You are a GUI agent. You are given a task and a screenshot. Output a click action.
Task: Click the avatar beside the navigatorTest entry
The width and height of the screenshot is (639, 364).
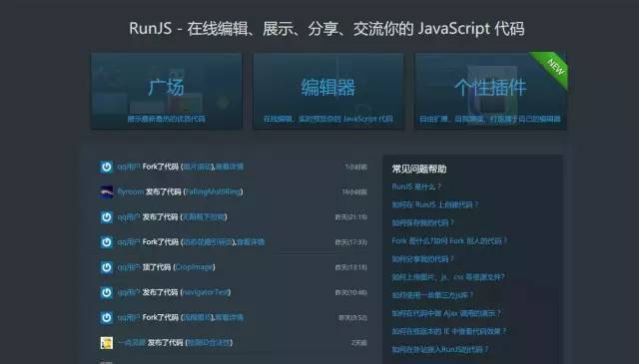pos(107,292)
